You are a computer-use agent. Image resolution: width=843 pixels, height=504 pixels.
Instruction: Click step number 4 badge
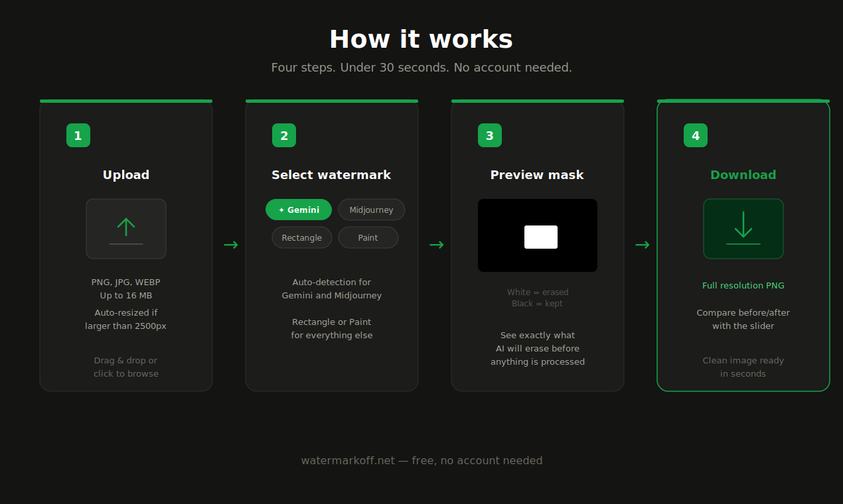pyautogui.click(x=696, y=135)
